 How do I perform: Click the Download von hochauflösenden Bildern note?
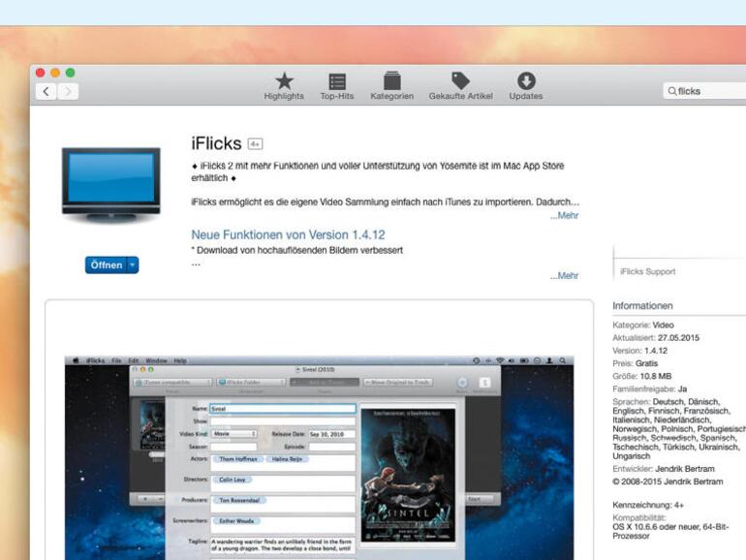296,250
